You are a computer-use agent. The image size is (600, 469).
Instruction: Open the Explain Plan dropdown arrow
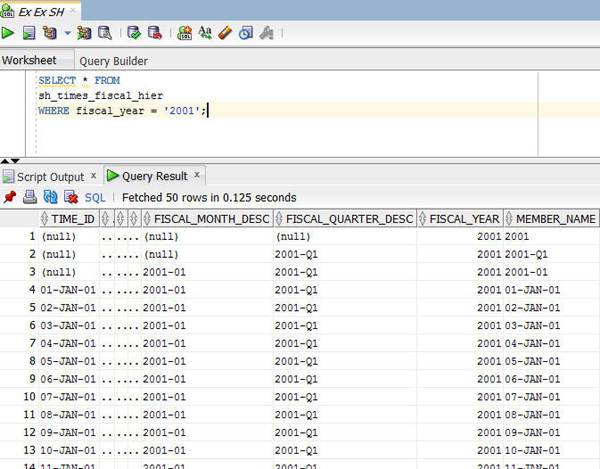pos(67,33)
